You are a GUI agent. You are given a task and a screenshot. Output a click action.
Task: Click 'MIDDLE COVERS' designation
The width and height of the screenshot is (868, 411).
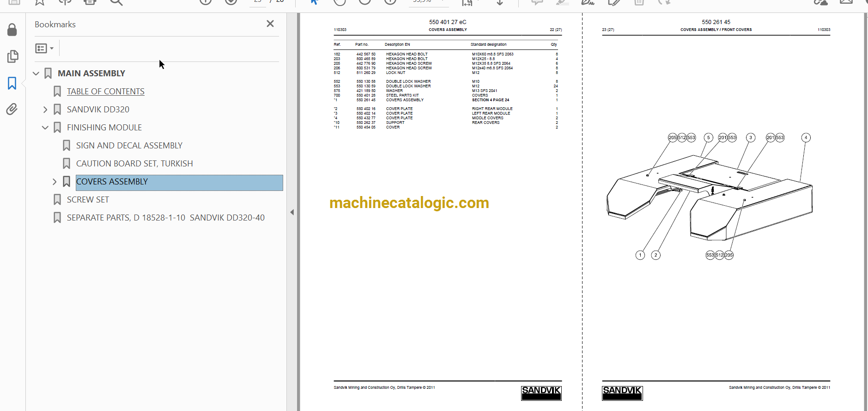tap(487, 118)
